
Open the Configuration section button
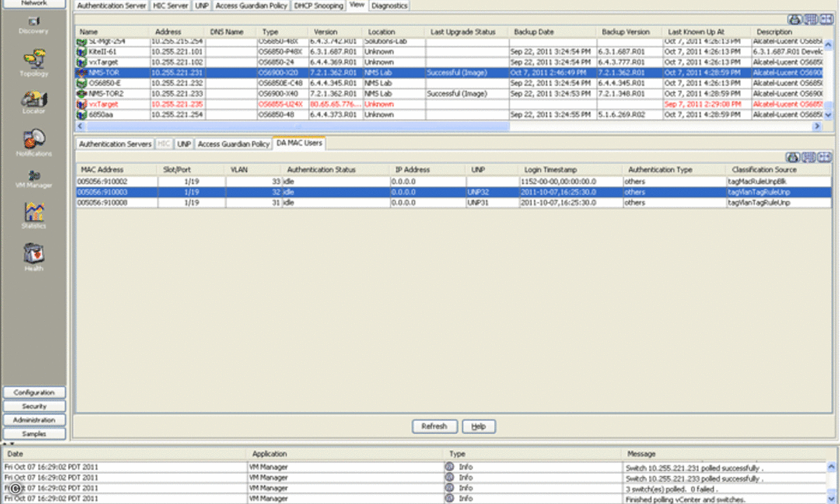34,393
